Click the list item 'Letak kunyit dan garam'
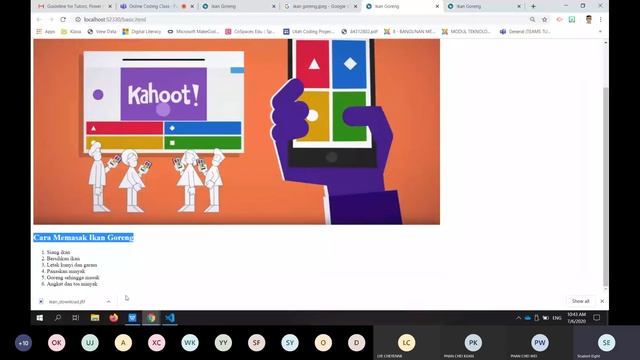The image size is (640, 360). point(72,265)
